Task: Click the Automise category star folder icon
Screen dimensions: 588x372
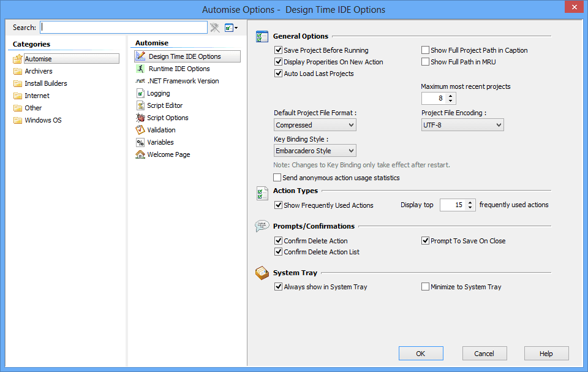Action: [18, 59]
